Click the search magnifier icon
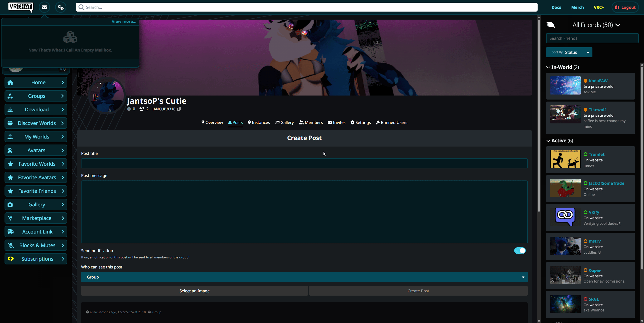This screenshot has height=323, width=644. pyautogui.click(x=81, y=7)
